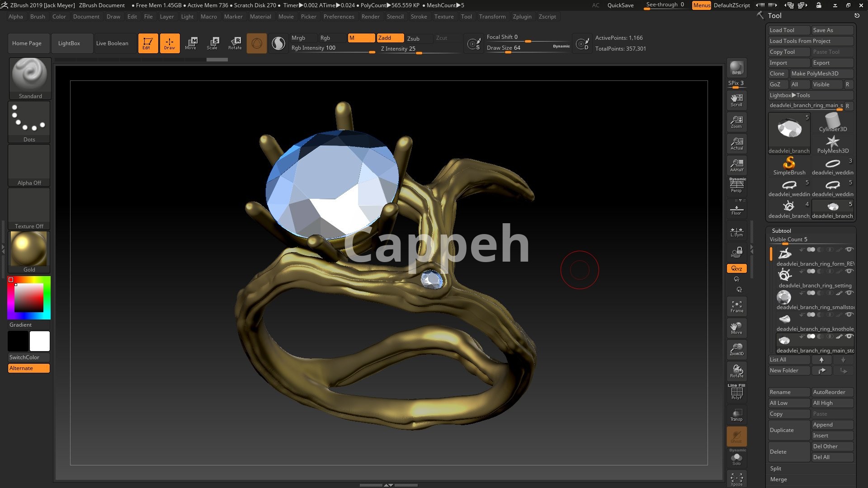
Task: Toggle the Alternate color button
Action: coord(29,368)
